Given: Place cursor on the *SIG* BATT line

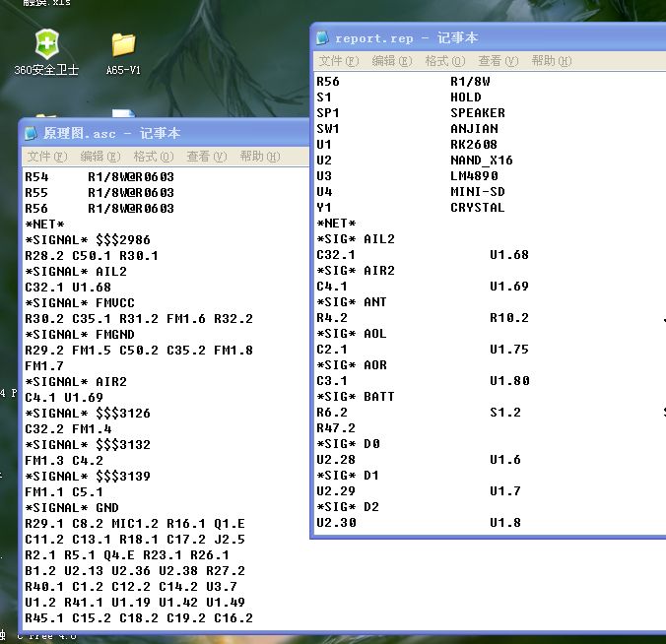Looking at the screenshot, I should click(x=356, y=397).
